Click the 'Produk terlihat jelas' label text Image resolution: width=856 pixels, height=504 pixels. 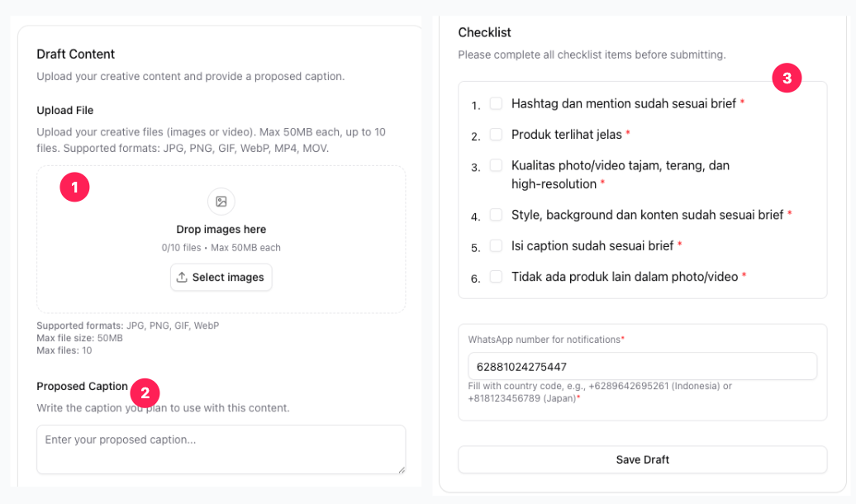[x=567, y=135]
